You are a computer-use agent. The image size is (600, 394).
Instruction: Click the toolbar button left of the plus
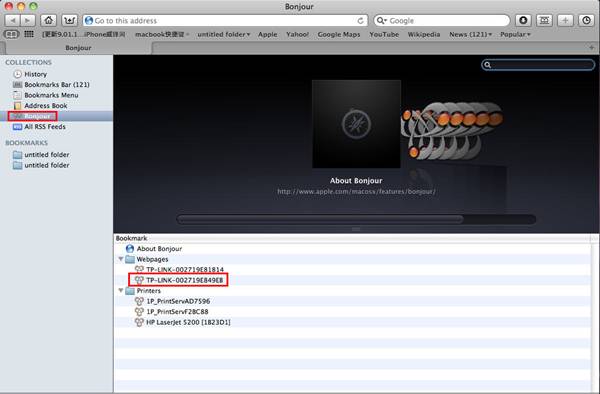[x=544, y=20]
